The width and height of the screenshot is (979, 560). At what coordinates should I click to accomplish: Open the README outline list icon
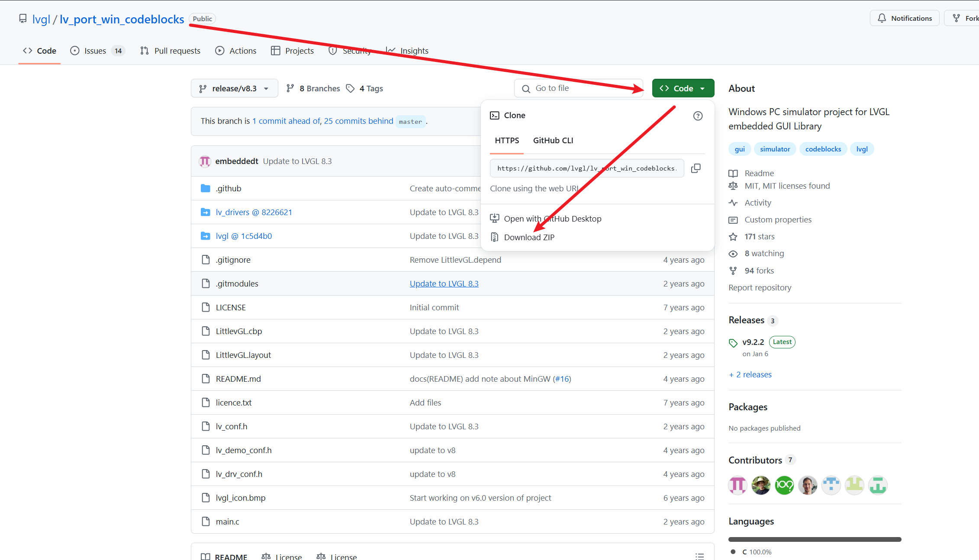(x=699, y=556)
